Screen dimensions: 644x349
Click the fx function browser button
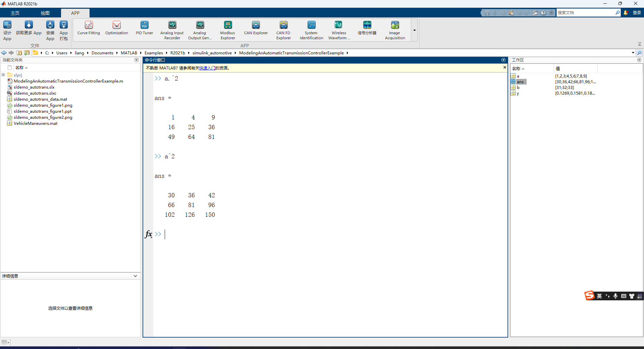pos(149,234)
